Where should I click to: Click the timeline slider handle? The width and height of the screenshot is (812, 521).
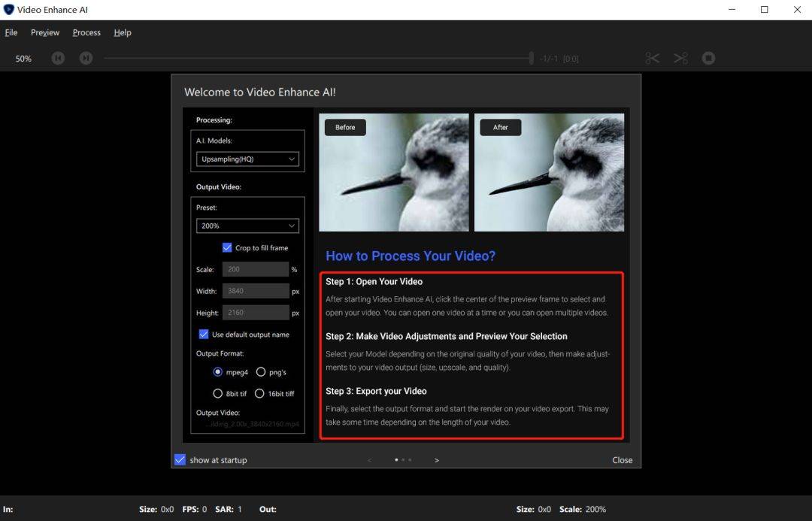[532, 58]
